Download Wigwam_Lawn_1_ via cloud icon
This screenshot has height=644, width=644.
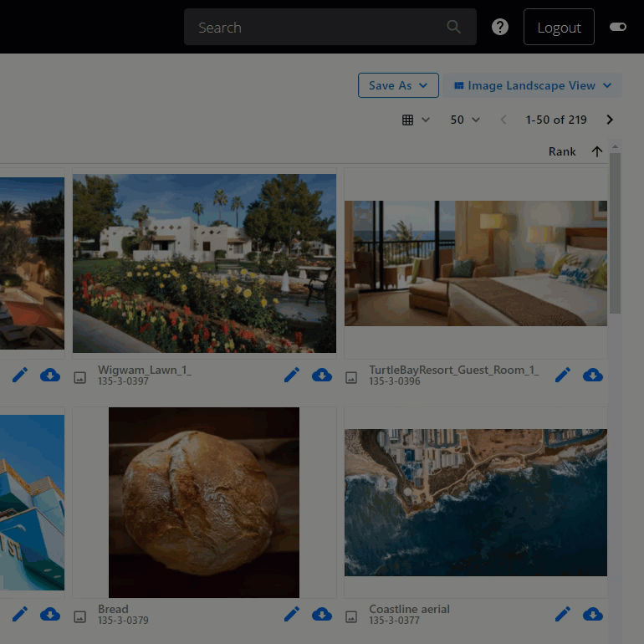tap(322, 375)
